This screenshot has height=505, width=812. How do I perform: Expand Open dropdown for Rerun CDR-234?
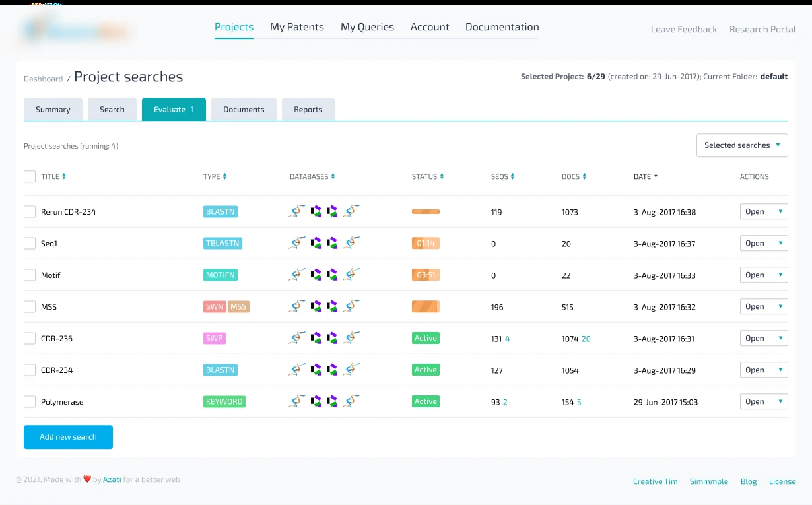pos(764,212)
